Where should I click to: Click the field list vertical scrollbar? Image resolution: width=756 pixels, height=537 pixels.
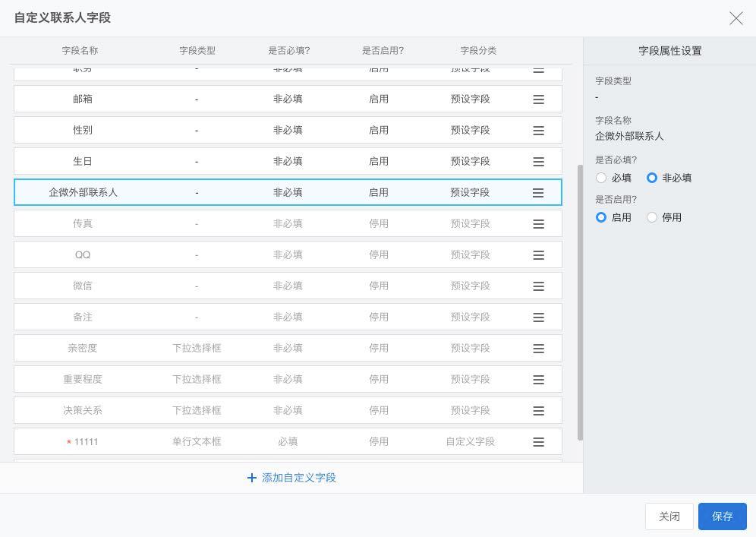click(580, 302)
